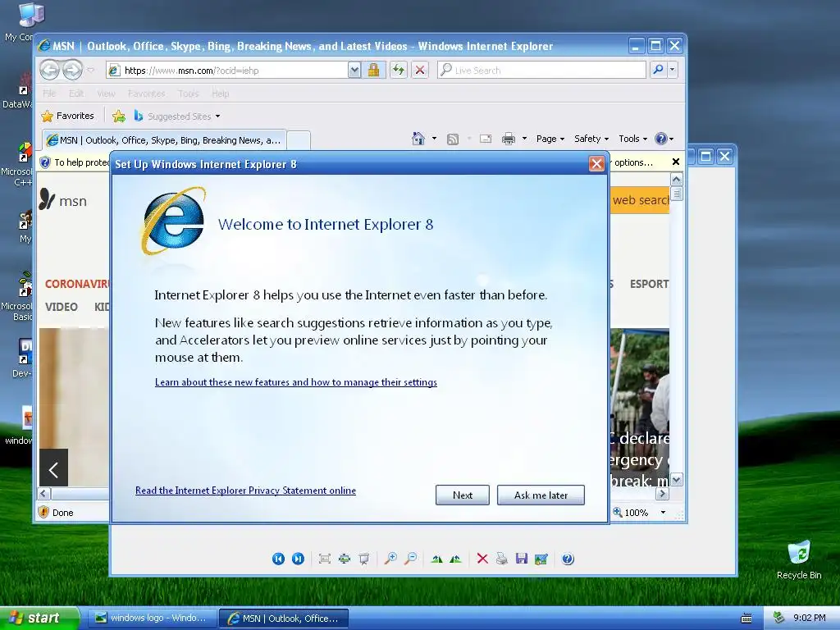Screen dimensions: 840x630
Task: Stop loading page with red X
Action: pos(420,70)
